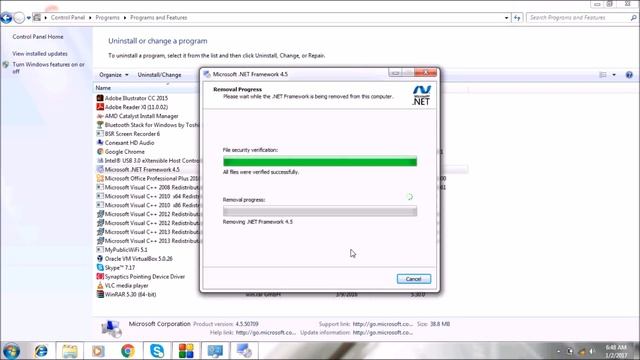Click Uninstall/Change in the toolbar

[159, 75]
